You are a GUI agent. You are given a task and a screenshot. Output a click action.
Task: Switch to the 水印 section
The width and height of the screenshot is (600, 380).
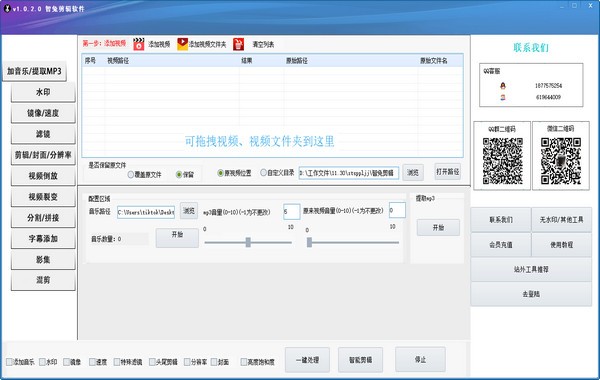point(43,92)
